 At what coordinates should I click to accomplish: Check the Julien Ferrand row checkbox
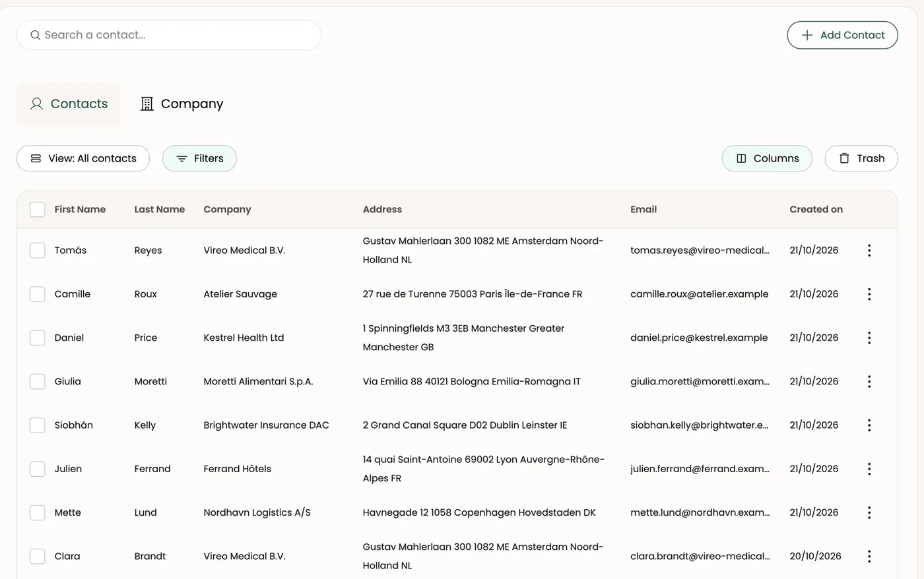click(38, 469)
